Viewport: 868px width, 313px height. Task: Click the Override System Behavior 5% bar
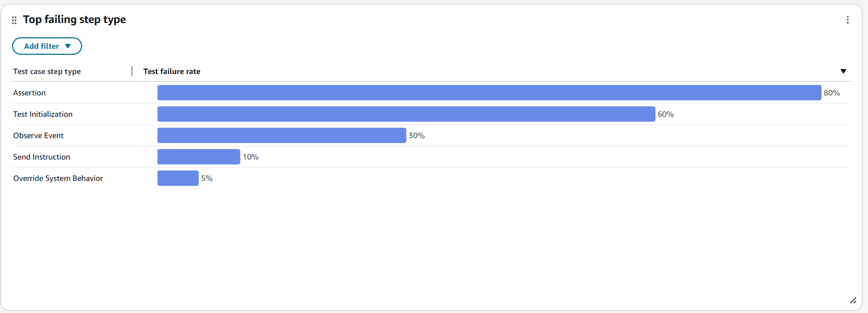(178, 178)
